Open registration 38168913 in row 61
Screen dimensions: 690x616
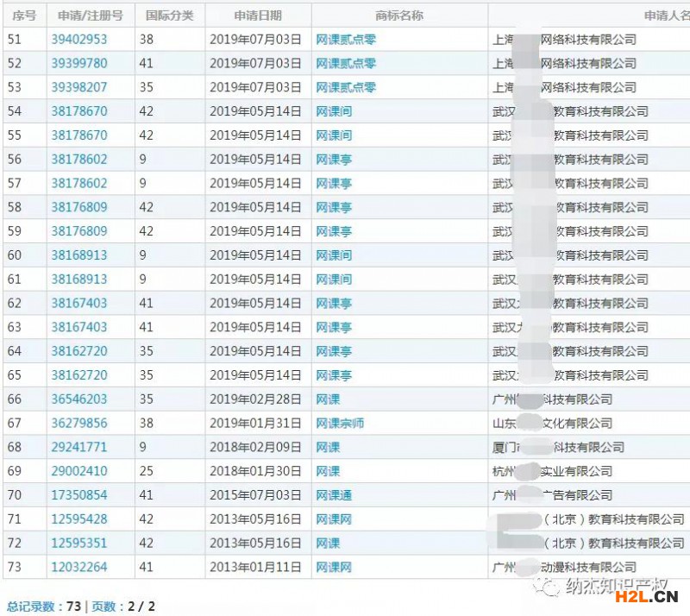pos(79,280)
